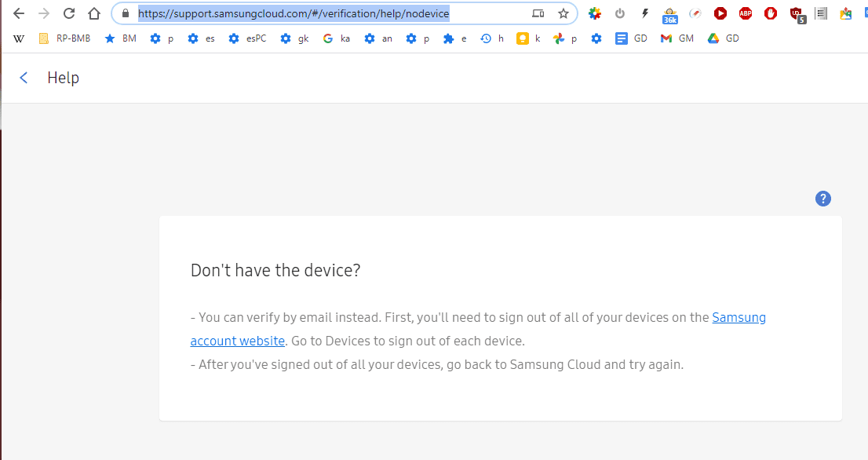Open the AdBlock Plus extension
The height and width of the screenshot is (460, 868).
(746, 13)
